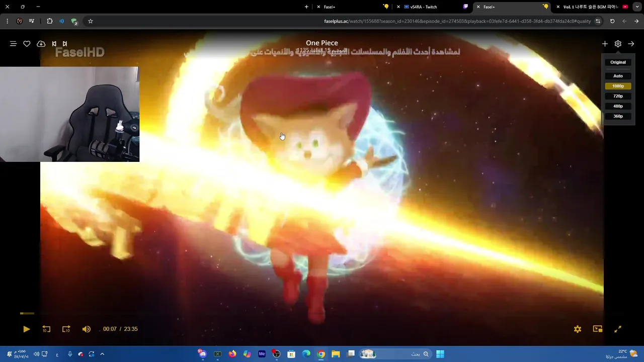Click the cloud download icon
This screenshot has width=644, height=362.
point(41,44)
